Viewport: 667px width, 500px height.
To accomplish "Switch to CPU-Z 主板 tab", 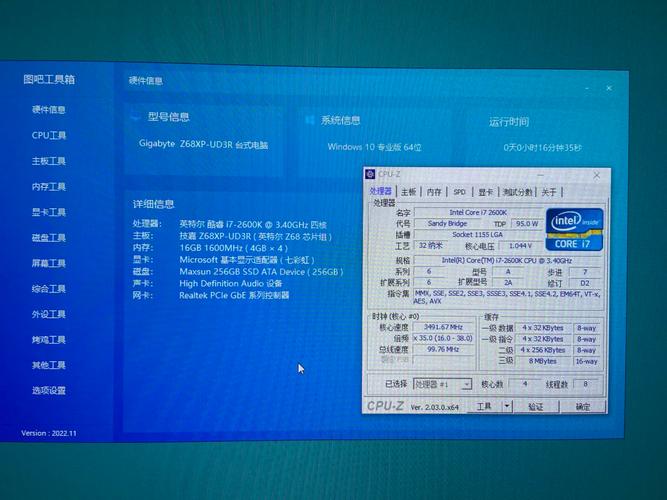I will (x=408, y=192).
